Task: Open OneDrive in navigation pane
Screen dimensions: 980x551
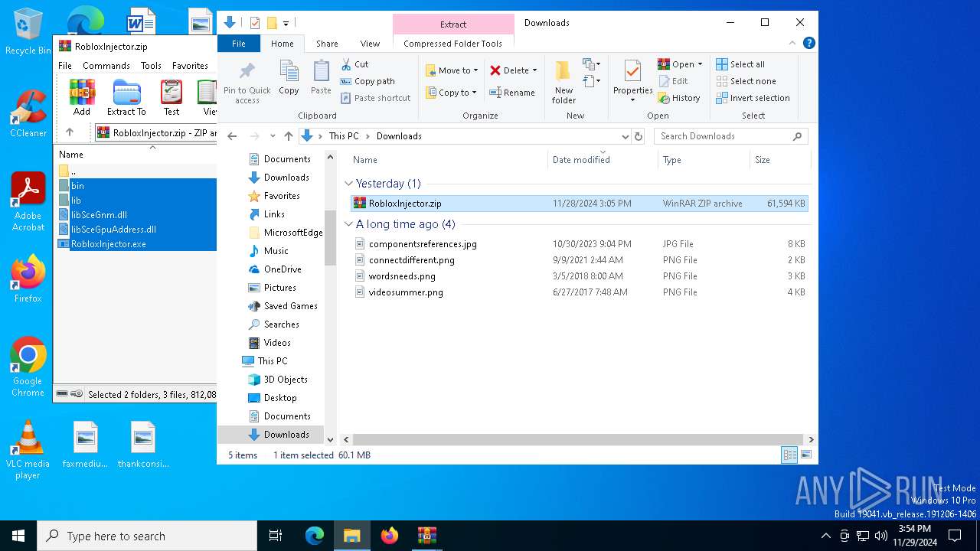Action: [x=282, y=269]
